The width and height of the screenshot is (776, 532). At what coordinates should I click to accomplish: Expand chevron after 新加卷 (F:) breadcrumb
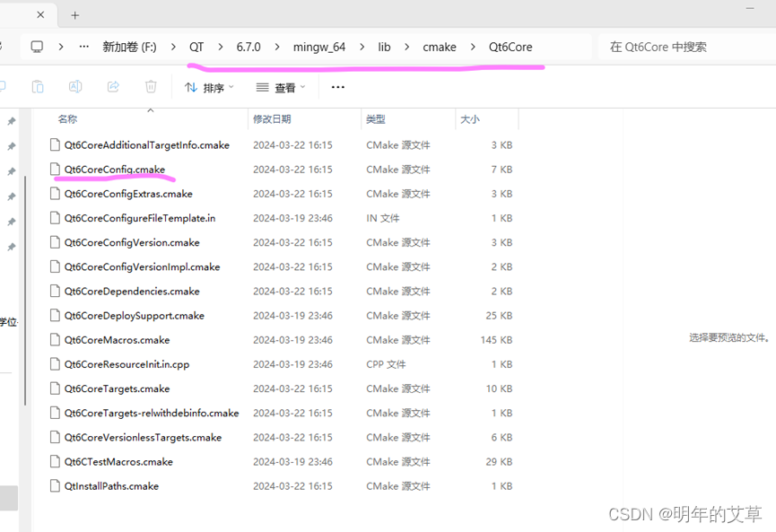[x=173, y=47]
